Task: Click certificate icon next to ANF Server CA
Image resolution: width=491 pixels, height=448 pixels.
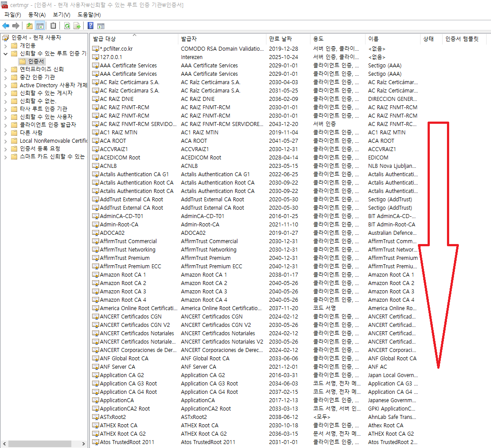Action: (x=96, y=367)
